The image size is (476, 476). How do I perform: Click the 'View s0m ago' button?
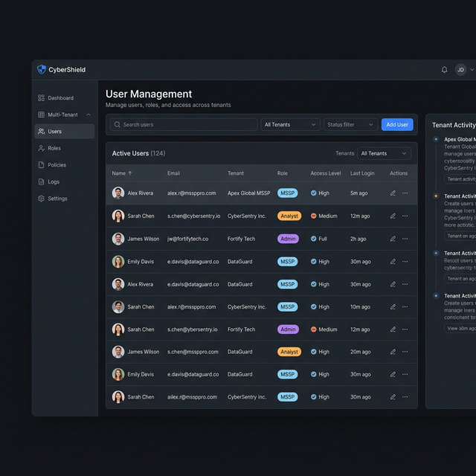coord(460,328)
